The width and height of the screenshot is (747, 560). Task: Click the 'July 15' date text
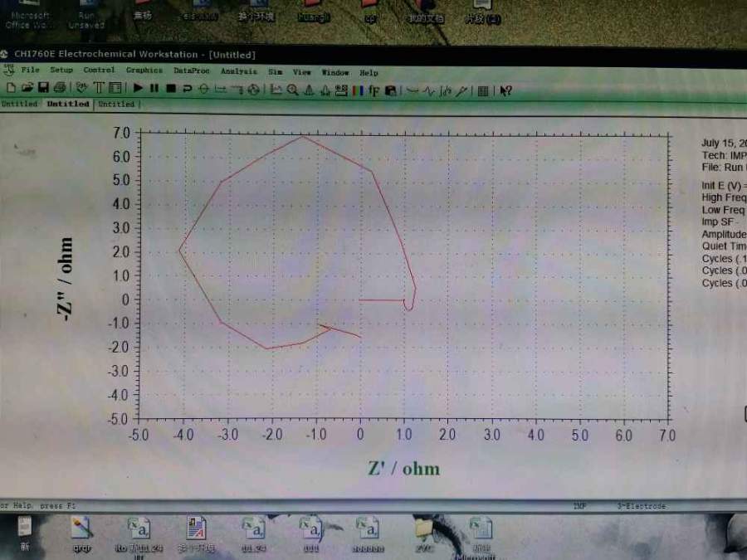click(718, 144)
